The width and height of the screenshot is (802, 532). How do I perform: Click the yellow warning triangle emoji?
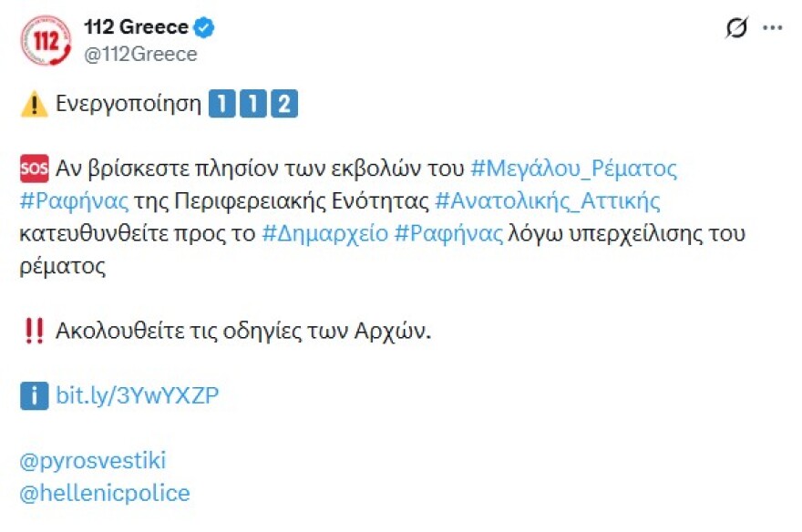(x=34, y=104)
